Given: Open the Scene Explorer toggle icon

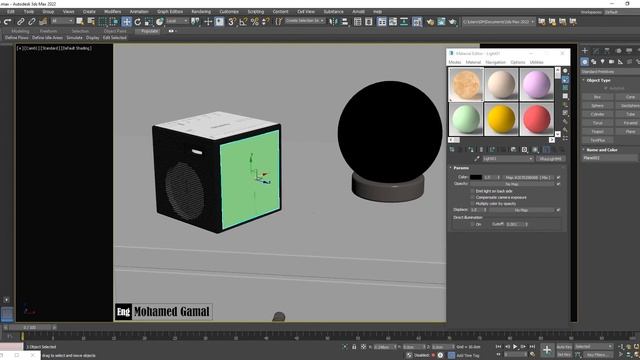Looking at the screenshot, I should (357, 22).
